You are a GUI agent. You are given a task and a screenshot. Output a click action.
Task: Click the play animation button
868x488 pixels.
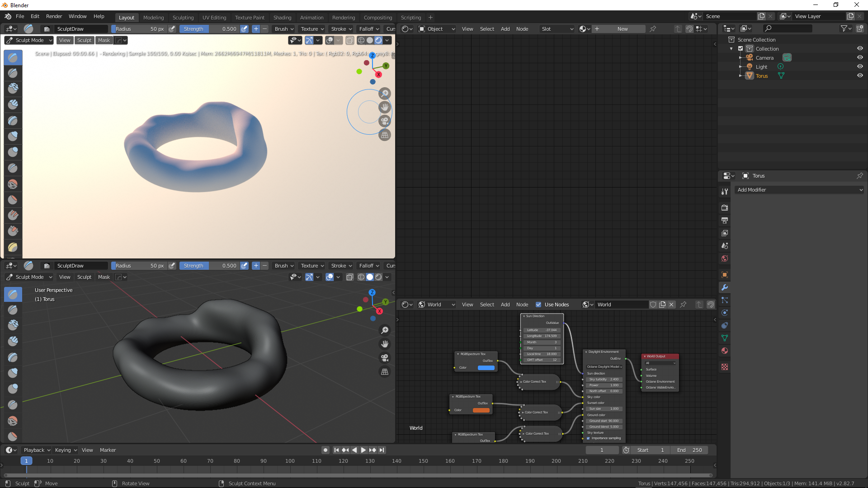click(363, 450)
